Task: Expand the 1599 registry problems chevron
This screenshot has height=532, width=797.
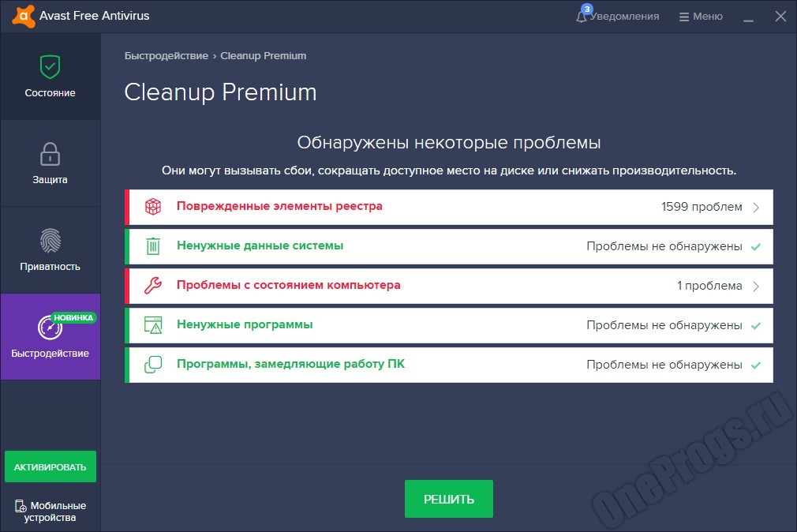Action: (755, 208)
